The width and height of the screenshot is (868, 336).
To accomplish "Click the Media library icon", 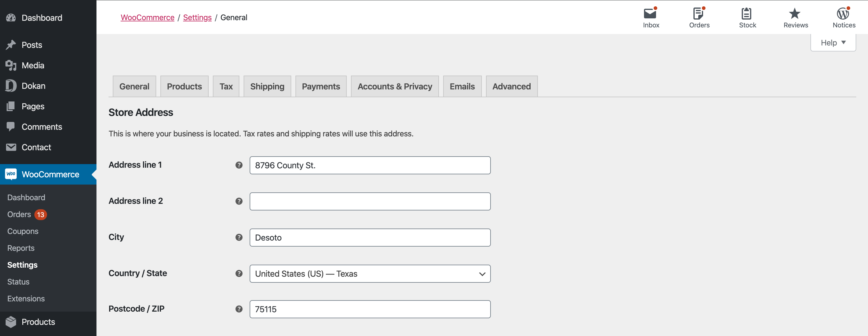I will 11,65.
